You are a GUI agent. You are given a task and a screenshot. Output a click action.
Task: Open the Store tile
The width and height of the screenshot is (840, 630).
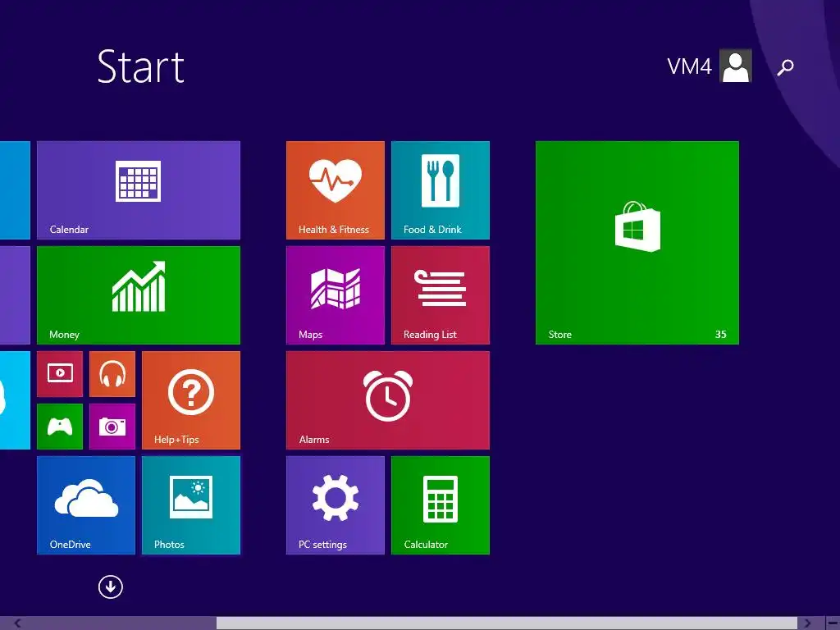click(x=637, y=243)
